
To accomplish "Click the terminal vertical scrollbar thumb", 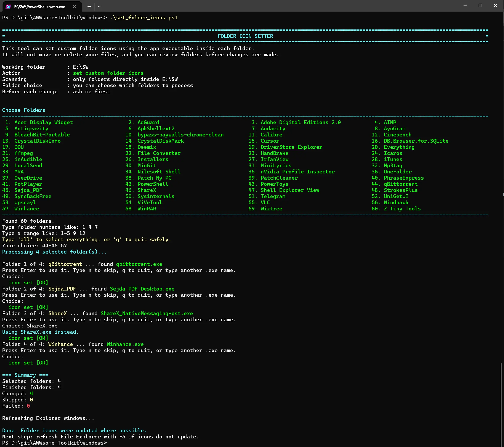I will coord(501,404).
